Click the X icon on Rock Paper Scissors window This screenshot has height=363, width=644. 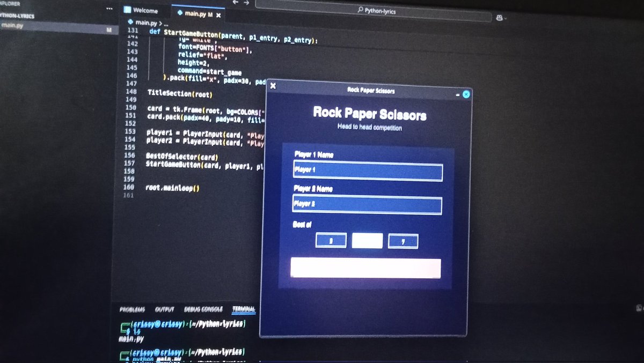pyautogui.click(x=273, y=86)
